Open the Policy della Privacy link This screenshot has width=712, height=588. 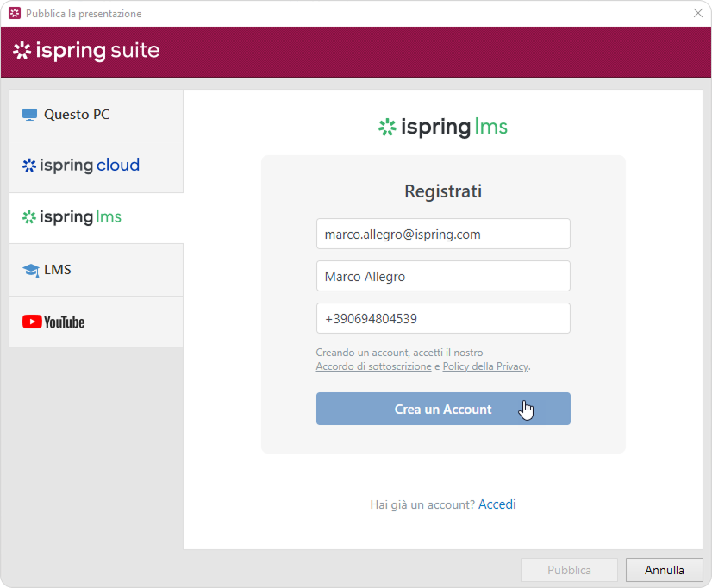click(484, 366)
